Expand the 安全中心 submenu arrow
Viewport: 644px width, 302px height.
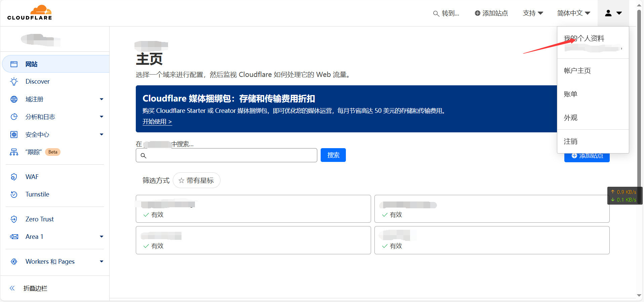(102, 134)
